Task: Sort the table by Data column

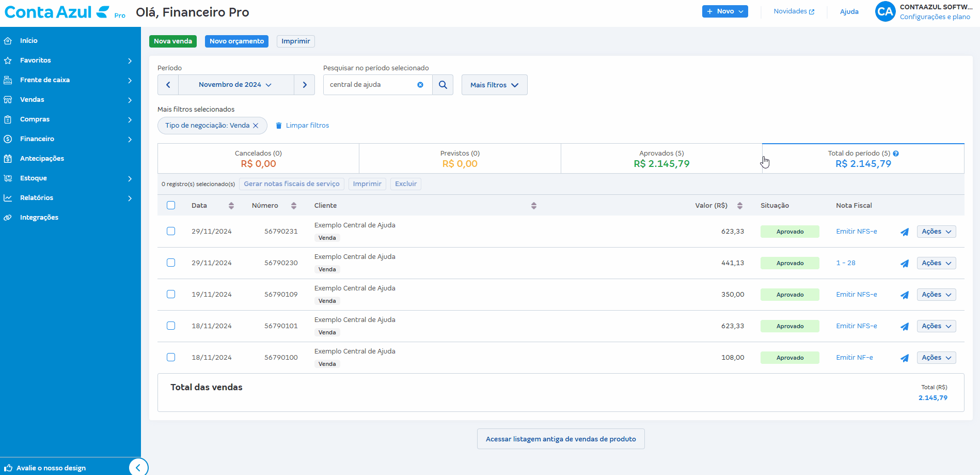Action: tap(231, 206)
